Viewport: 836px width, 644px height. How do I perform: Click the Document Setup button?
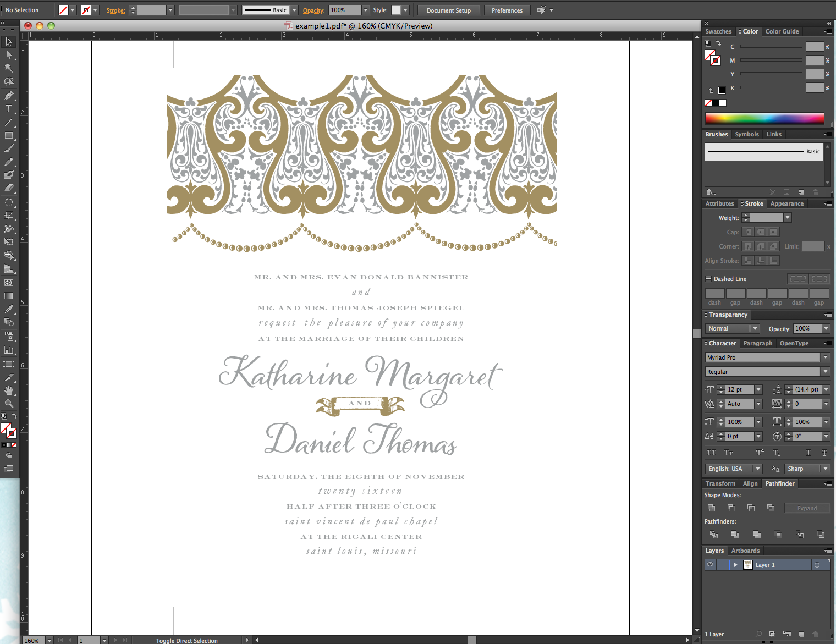448,10
